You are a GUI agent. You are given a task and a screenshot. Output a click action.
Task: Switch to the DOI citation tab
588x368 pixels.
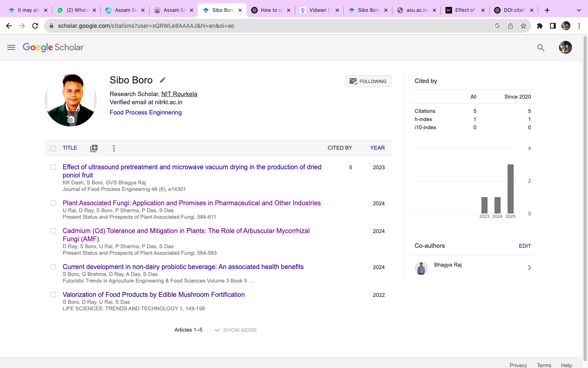(x=512, y=10)
